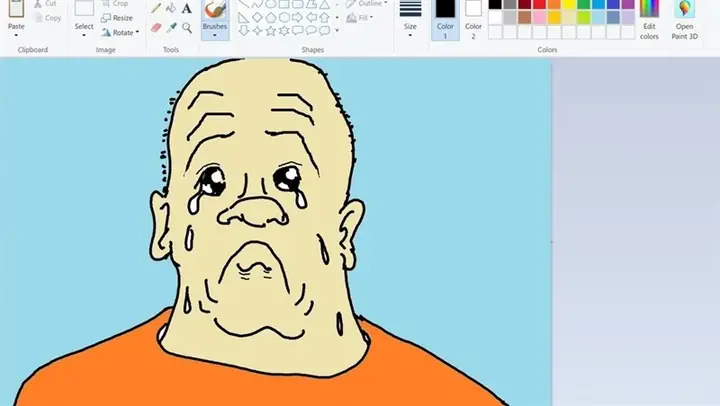
Task: Switch to Color 2 slot
Action: pyautogui.click(x=473, y=20)
